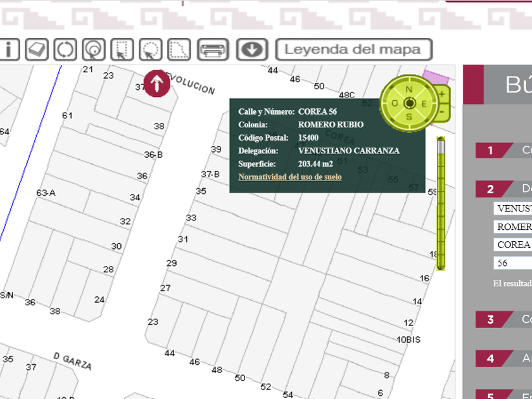
Task: Open step 5 section header
Action: pyautogui.click(x=503, y=394)
